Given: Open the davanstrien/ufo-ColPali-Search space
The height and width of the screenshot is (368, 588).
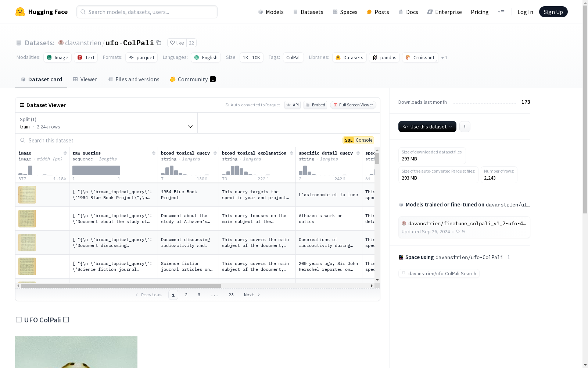Looking at the screenshot, I should point(439,273).
